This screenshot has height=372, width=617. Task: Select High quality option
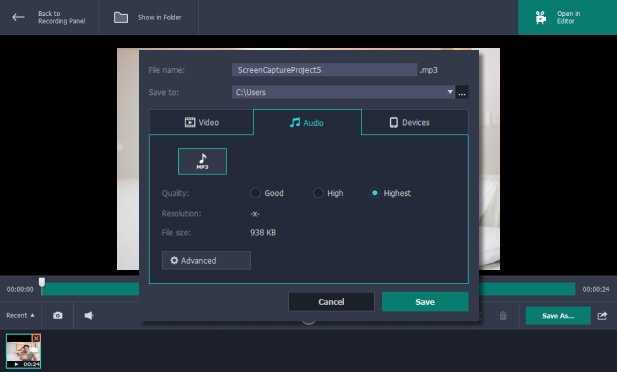[318, 193]
